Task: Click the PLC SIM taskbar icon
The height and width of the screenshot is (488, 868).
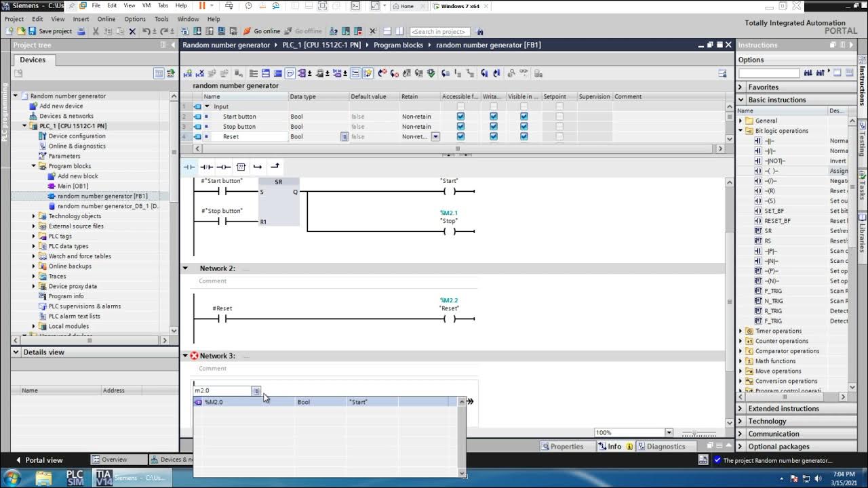Action: 75,478
